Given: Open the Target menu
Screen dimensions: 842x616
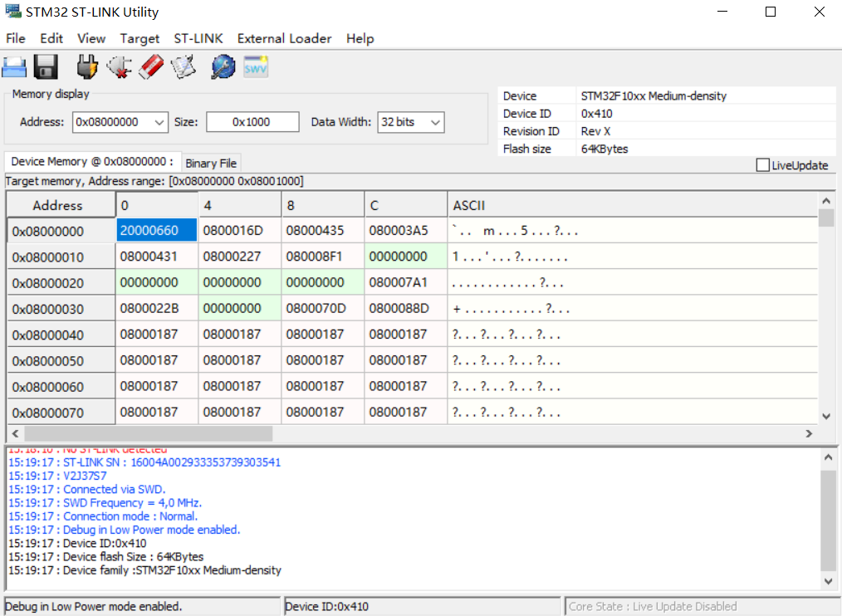Looking at the screenshot, I should coord(140,39).
